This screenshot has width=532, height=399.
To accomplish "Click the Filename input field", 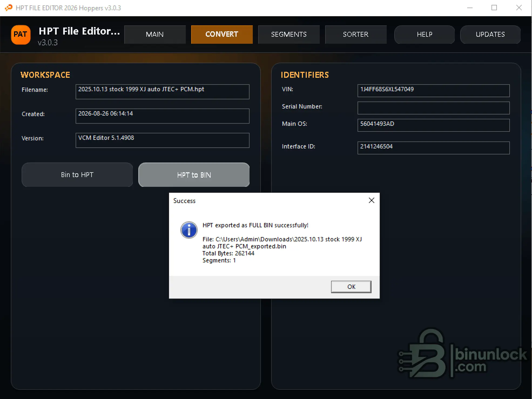I will pyautogui.click(x=162, y=92).
